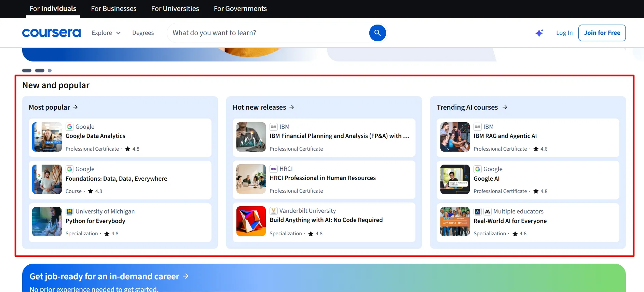Image resolution: width=644 pixels, height=292 pixels.
Task: Open the Google Data Analytics thumbnail
Action: 47,137
